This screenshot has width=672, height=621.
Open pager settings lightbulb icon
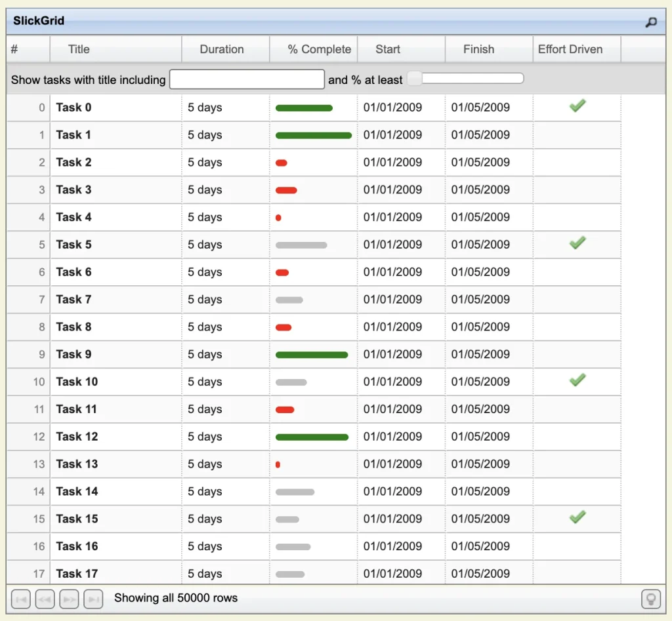(x=650, y=599)
